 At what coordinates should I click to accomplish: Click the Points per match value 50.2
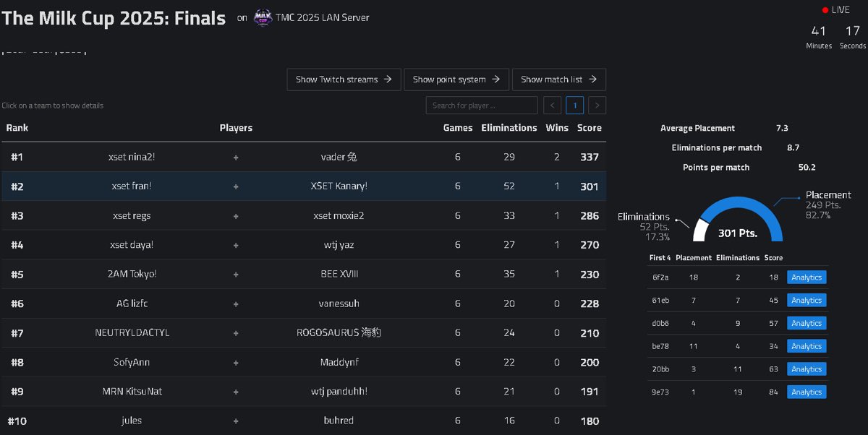(x=807, y=167)
